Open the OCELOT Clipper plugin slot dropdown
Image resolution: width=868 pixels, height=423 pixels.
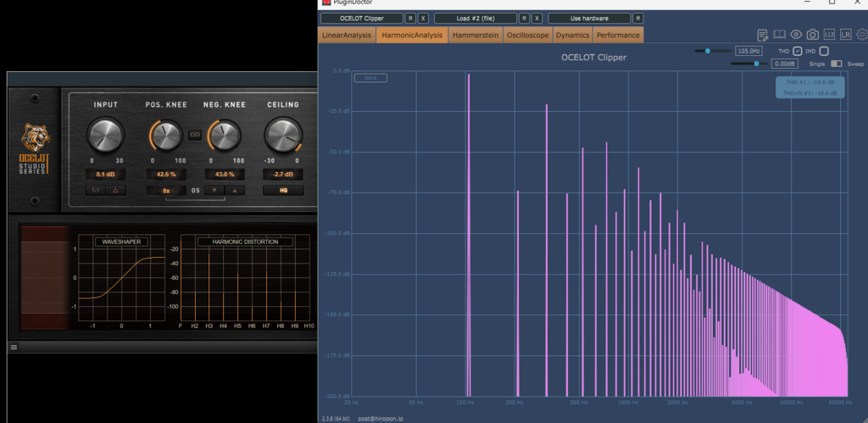(x=362, y=19)
